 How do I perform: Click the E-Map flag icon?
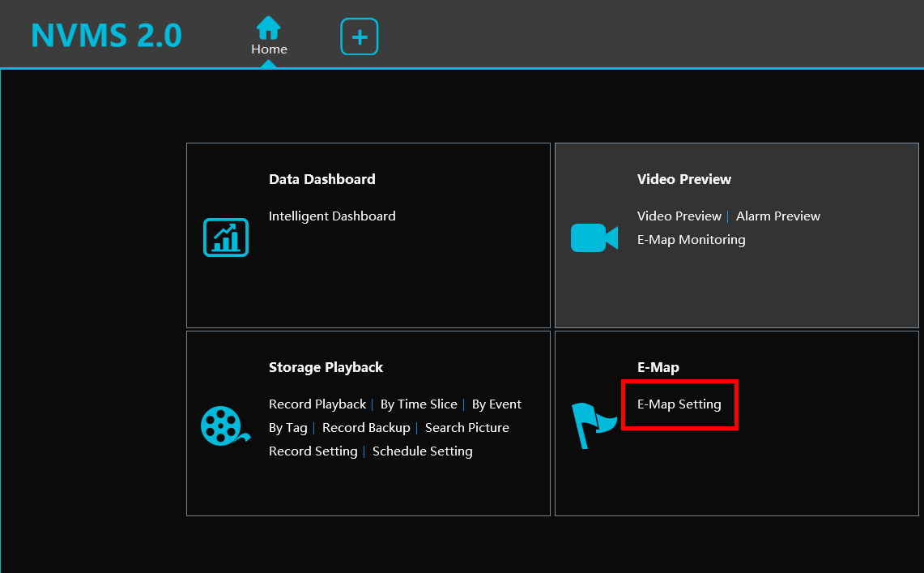coord(593,425)
